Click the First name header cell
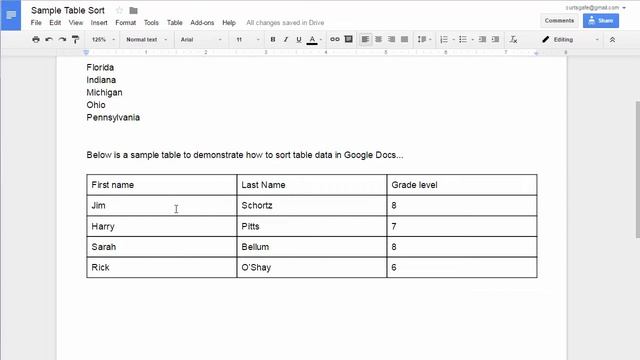The image size is (640, 360). point(162,185)
